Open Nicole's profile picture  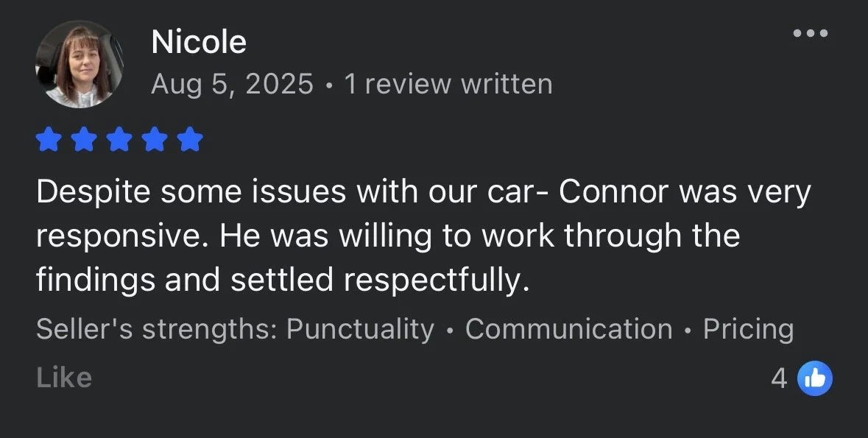click(79, 64)
